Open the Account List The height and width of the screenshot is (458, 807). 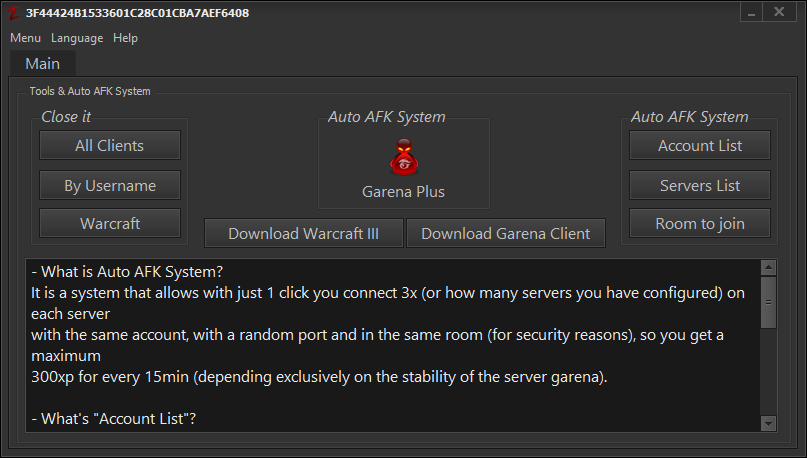(699, 145)
